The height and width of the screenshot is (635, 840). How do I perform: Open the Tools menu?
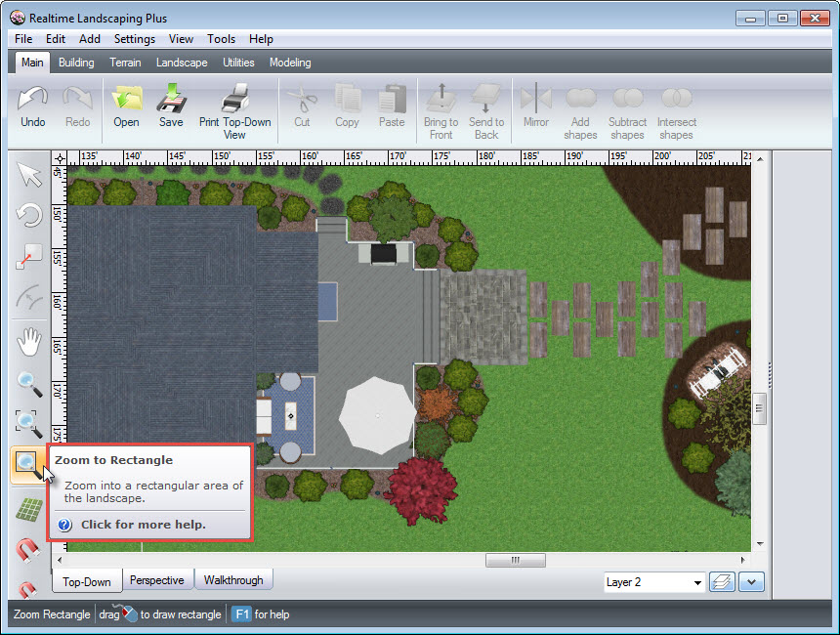[x=222, y=39]
